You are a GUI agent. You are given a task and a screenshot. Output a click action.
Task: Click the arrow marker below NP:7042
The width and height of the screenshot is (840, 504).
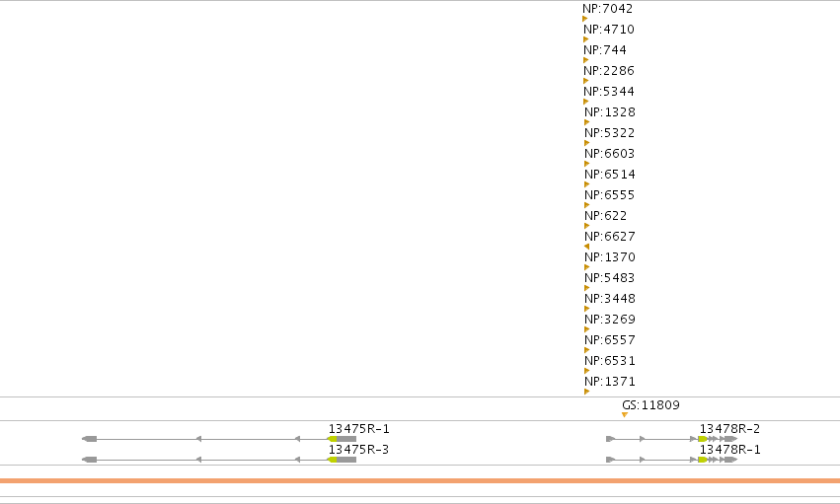[x=585, y=19]
